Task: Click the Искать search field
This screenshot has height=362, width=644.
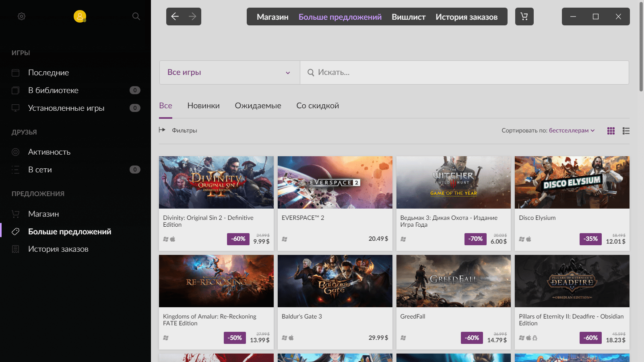Action: pyautogui.click(x=463, y=72)
